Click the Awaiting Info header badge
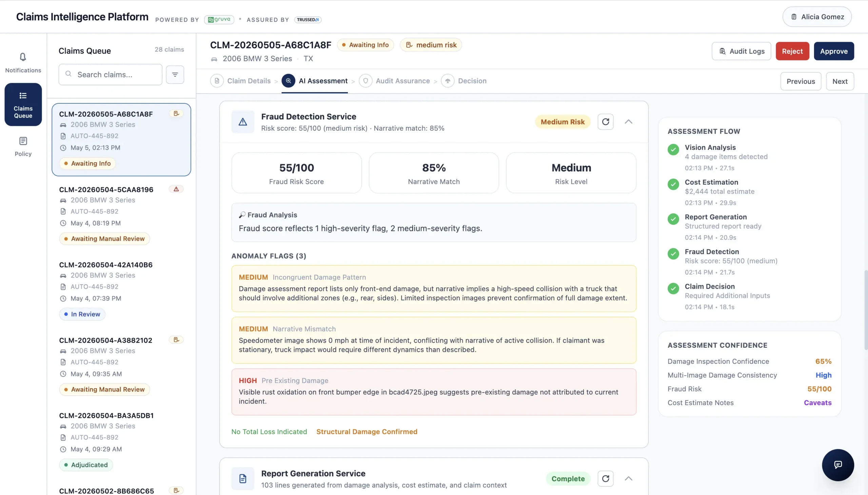 click(x=365, y=45)
